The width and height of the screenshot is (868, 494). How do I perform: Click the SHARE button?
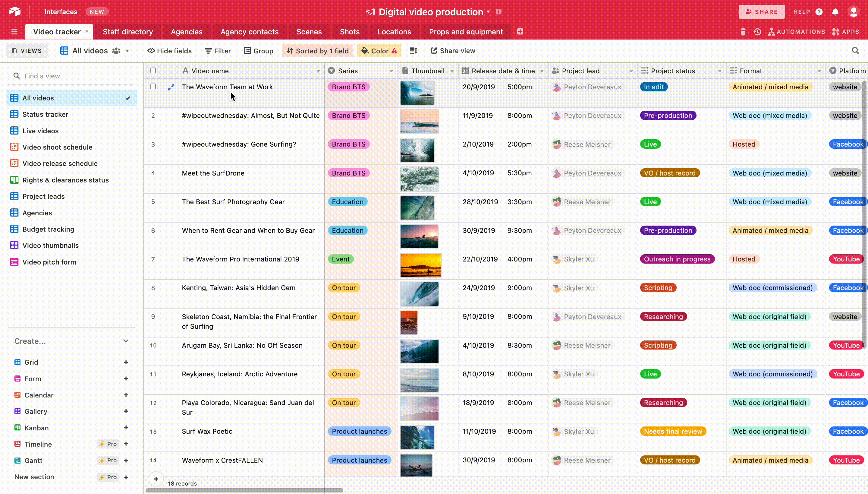761,12
